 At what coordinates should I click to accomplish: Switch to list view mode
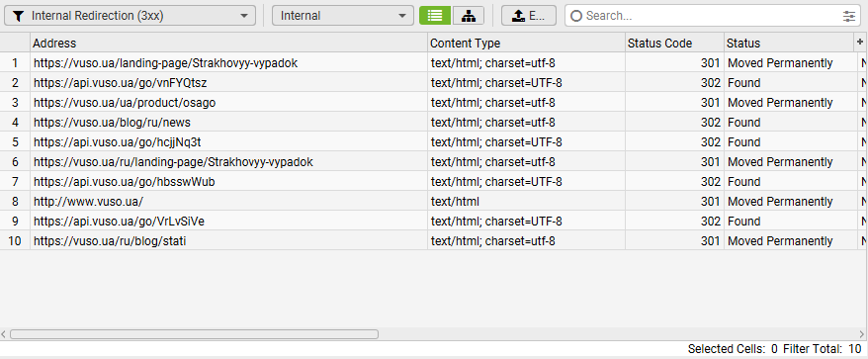435,16
